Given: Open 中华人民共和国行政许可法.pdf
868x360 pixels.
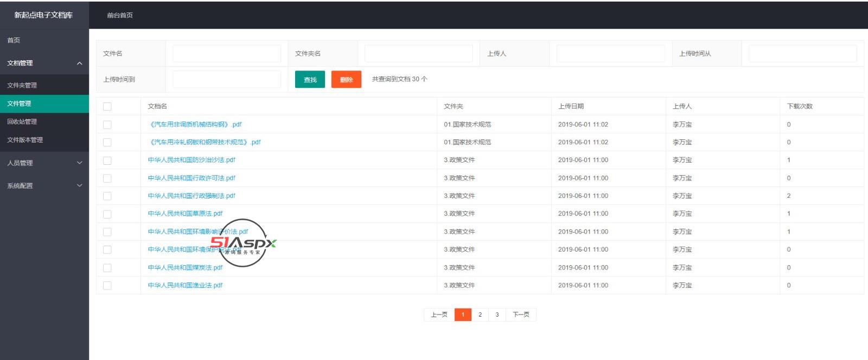Looking at the screenshot, I should click(x=192, y=178).
